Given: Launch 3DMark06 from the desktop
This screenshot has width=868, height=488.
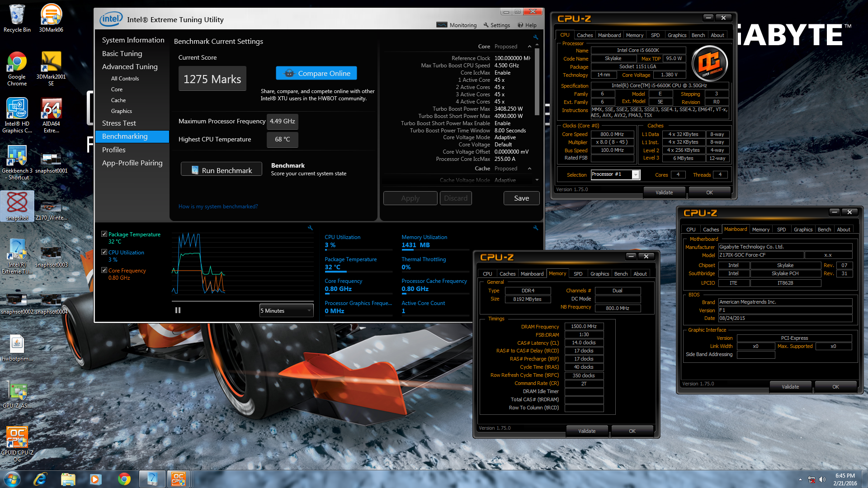Looking at the screenshot, I should tap(51, 18).
